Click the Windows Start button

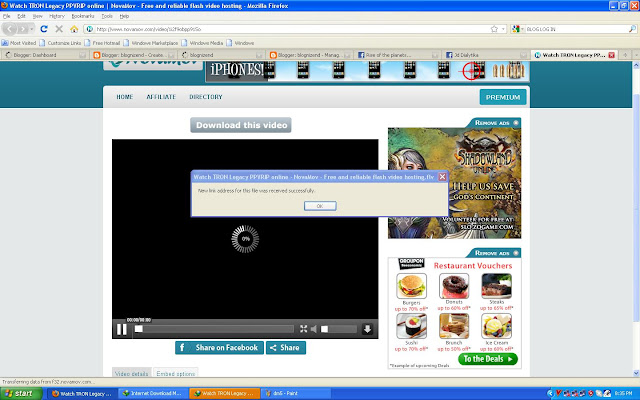tap(21, 393)
